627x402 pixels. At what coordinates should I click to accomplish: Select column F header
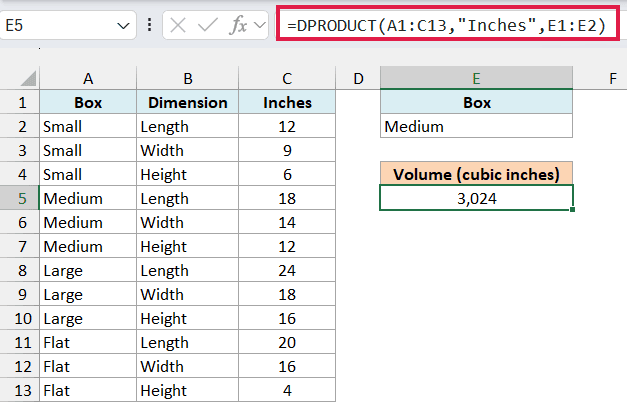[x=613, y=78]
